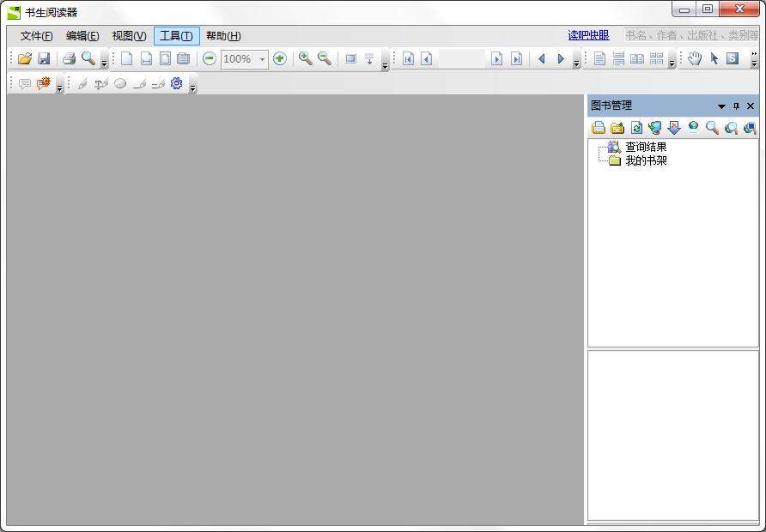Jump to the first page icon
766x532 pixels.
click(x=408, y=58)
